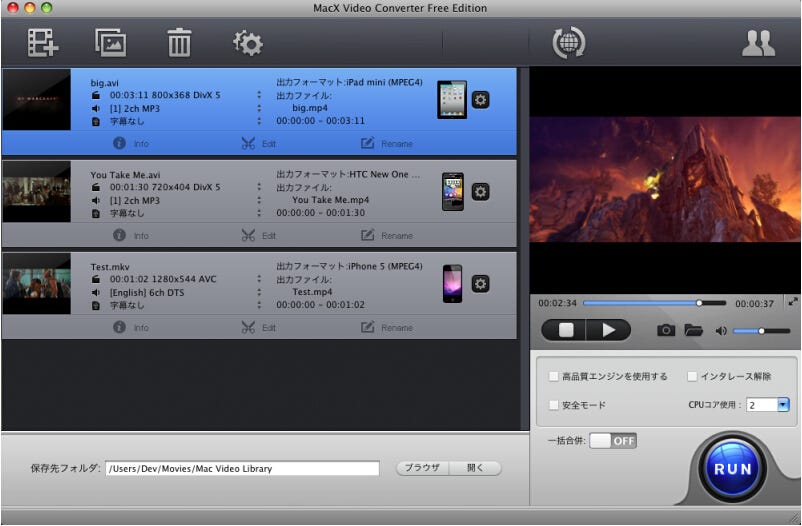Open output settings gear for Test.mkv
The image size is (802, 526).
pyautogui.click(x=480, y=284)
